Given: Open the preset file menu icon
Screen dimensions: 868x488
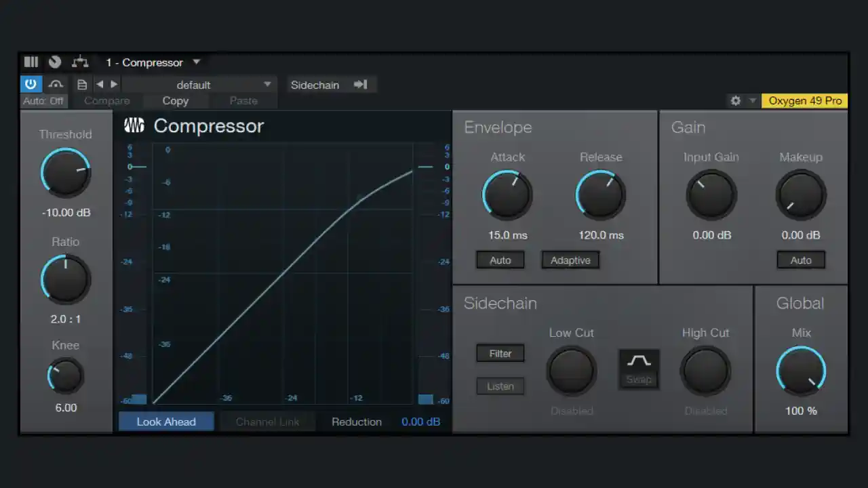Looking at the screenshot, I should pyautogui.click(x=82, y=85).
